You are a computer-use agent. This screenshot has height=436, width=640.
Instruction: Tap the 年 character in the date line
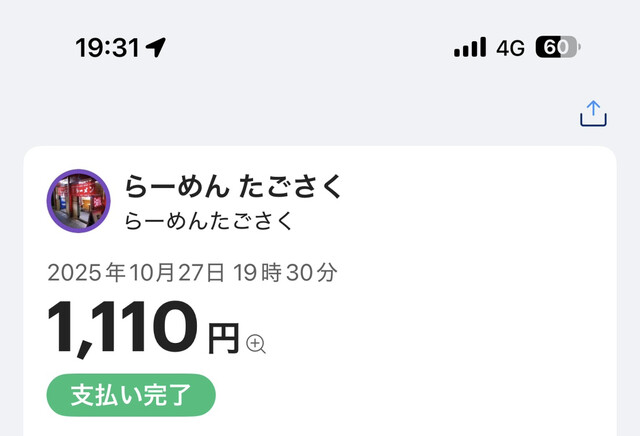(x=116, y=273)
